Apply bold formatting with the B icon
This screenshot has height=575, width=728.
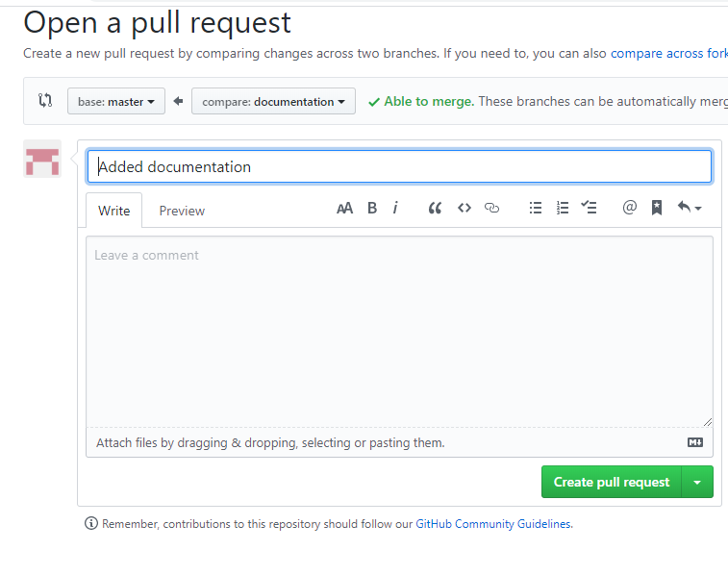click(x=372, y=208)
